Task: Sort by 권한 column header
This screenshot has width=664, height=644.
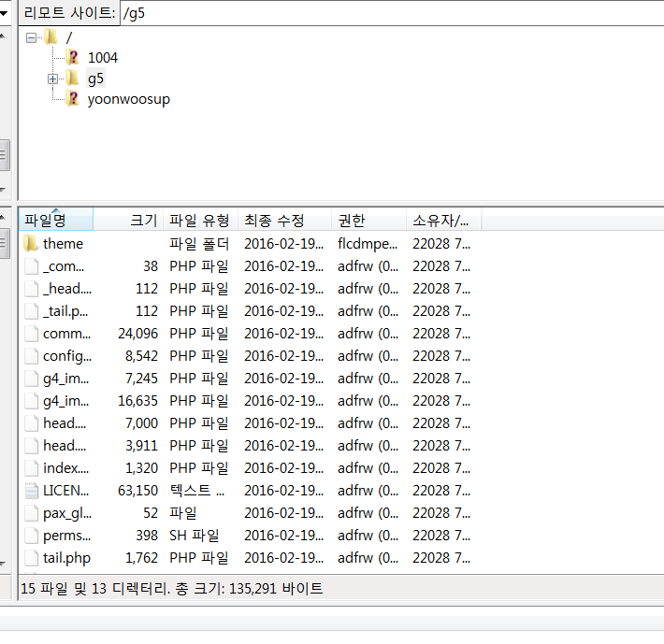Action: click(368, 220)
